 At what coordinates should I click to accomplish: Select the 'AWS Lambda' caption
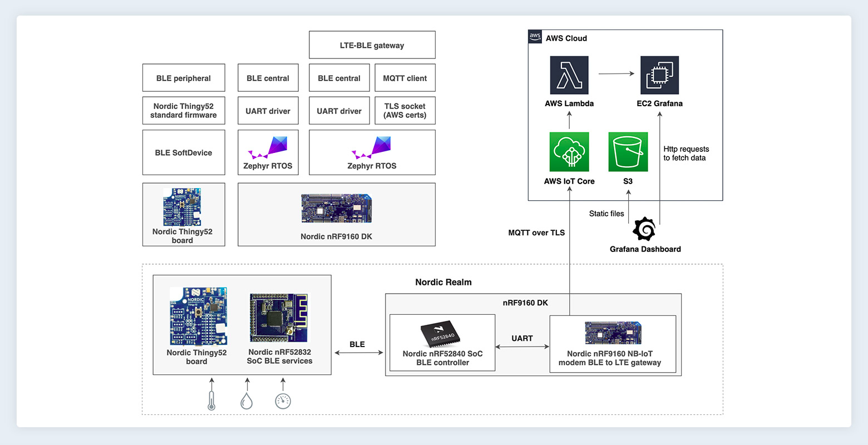coord(569,103)
